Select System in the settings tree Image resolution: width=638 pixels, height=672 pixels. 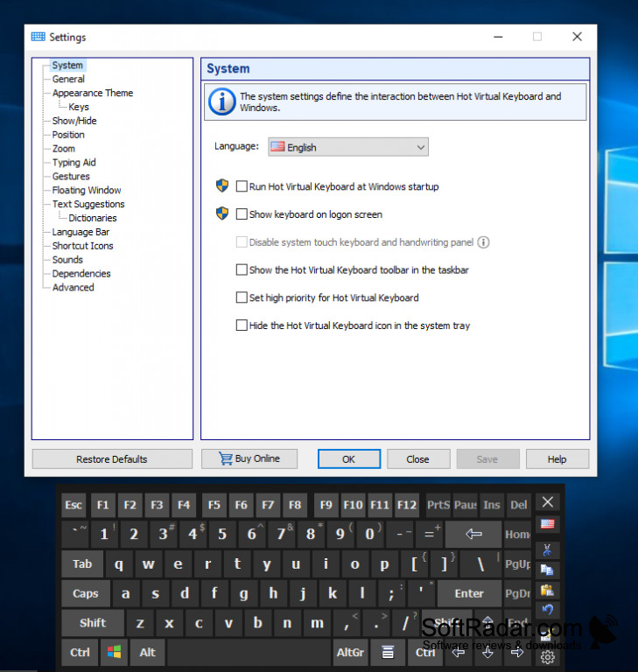[x=67, y=65]
